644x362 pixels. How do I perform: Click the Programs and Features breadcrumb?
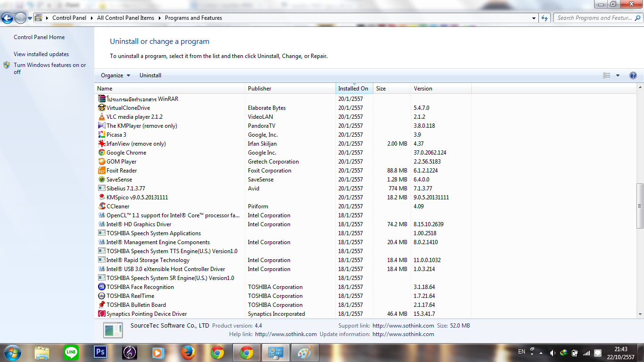pyautogui.click(x=193, y=18)
